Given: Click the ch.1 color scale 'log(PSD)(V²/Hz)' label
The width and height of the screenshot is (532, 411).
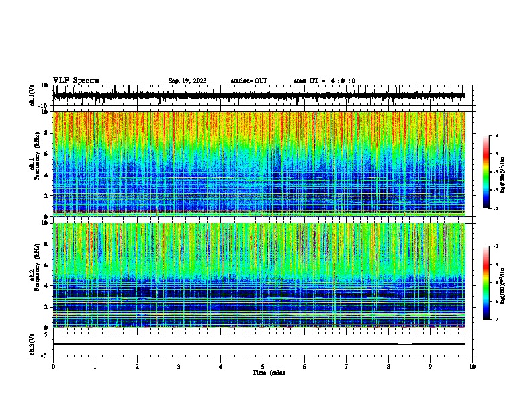Looking at the screenshot, I should pos(503,175).
